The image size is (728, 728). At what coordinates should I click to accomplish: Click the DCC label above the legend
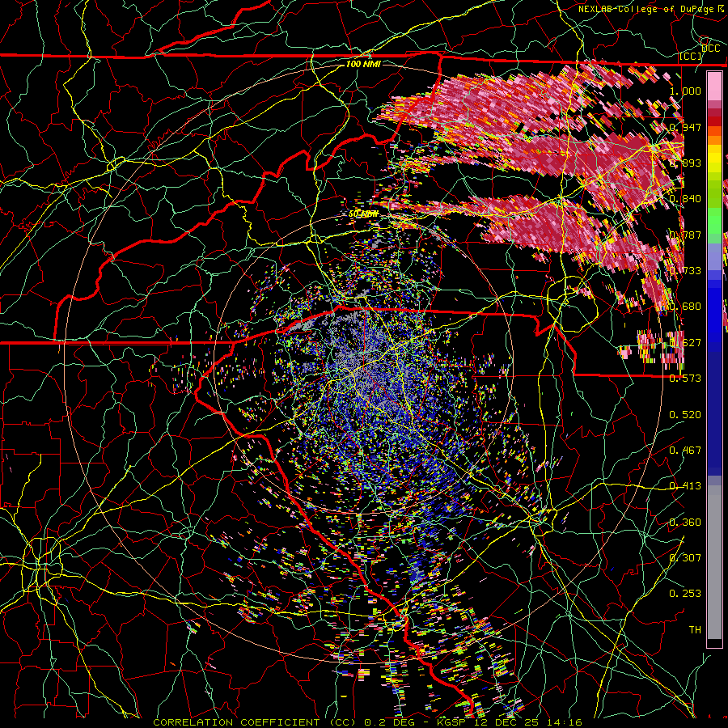[711, 48]
